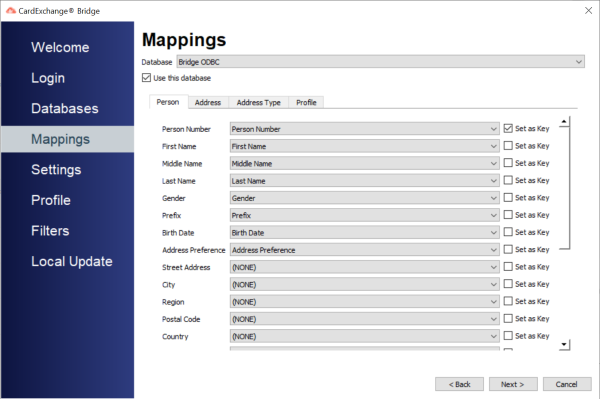This screenshot has width=600, height=399.
Task: Close the CardExchange Bridge window
Action: 589,10
